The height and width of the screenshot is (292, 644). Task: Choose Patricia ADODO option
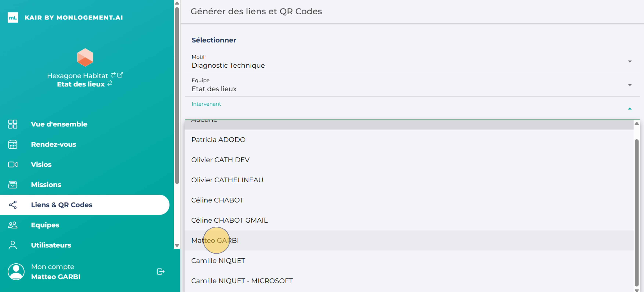tap(218, 140)
